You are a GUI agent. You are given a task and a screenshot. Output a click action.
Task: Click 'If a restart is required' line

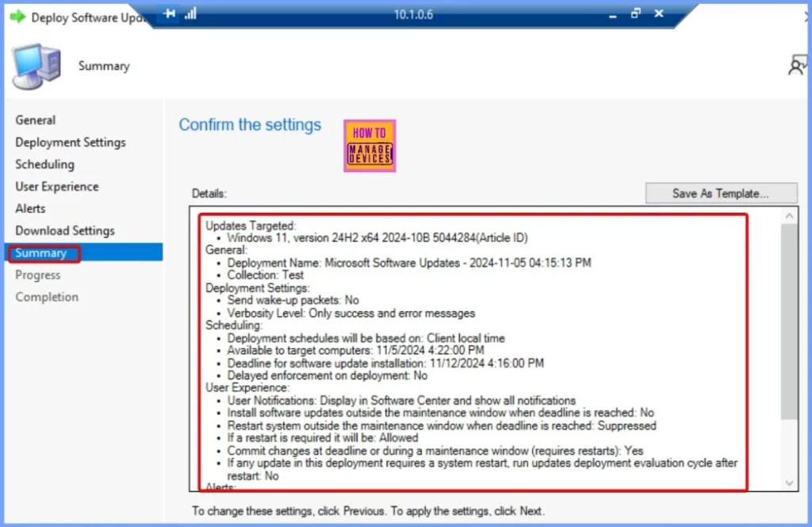point(322,438)
